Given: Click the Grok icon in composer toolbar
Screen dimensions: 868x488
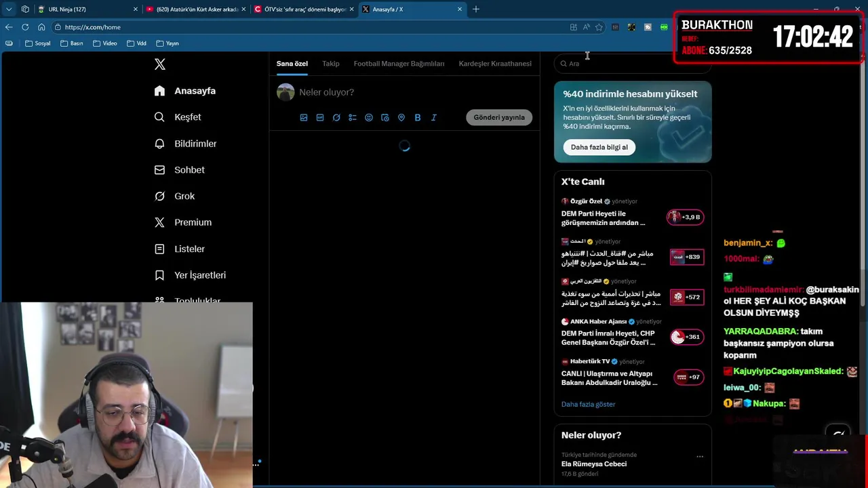Looking at the screenshot, I should tap(336, 117).
